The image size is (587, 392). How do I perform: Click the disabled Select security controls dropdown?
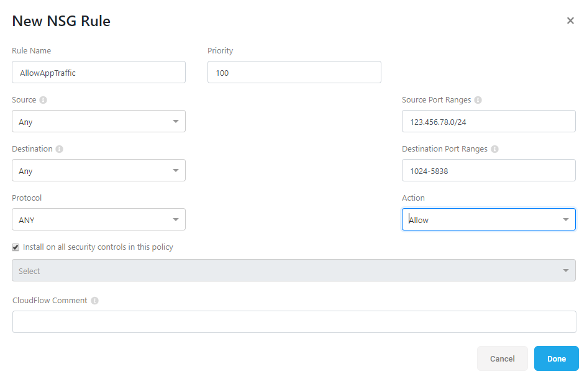tap(294, 270)
